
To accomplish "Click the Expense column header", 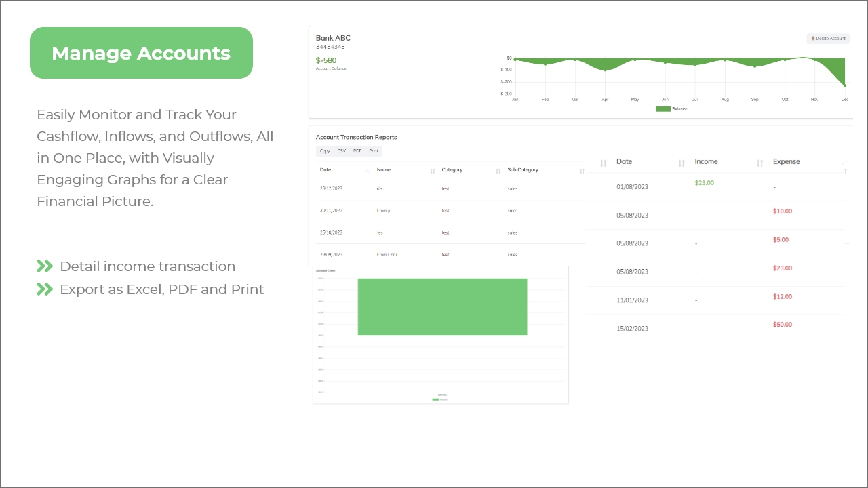I will click(x=786, y=162).
